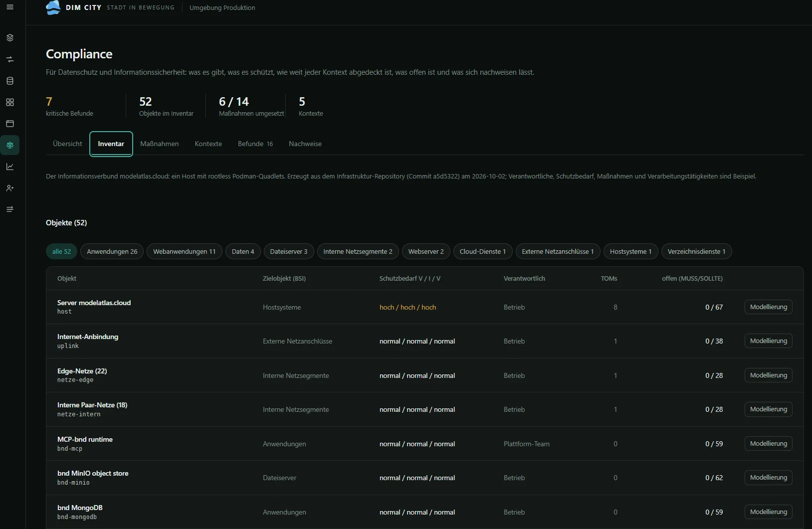This screenshot has height=529, width=812.
Task: Filter by Anwendungen 26 chip
Action: pyautogui.click(x=112, y=251)
